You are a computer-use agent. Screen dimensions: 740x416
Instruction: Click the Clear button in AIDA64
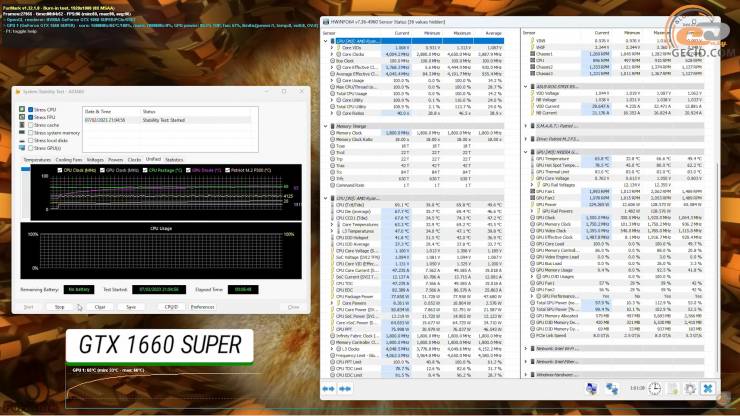(100, 307)
